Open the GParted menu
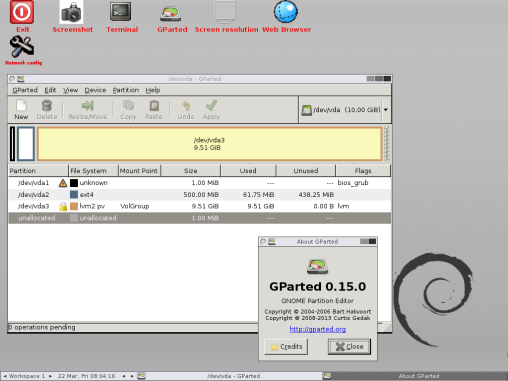 tap(25, 90)
